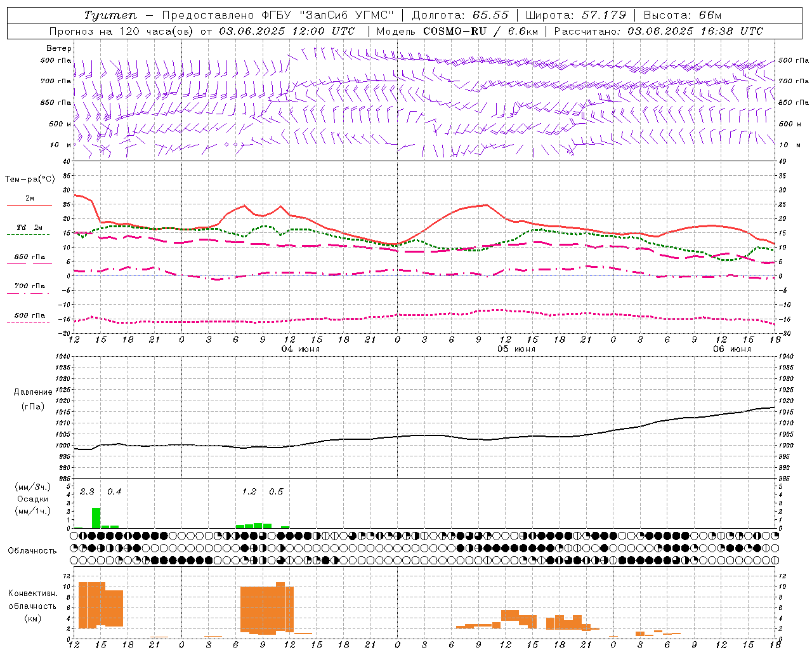Click the tallest green precipitation bar
The image size is (812, 650).
[x=96, y=518]
